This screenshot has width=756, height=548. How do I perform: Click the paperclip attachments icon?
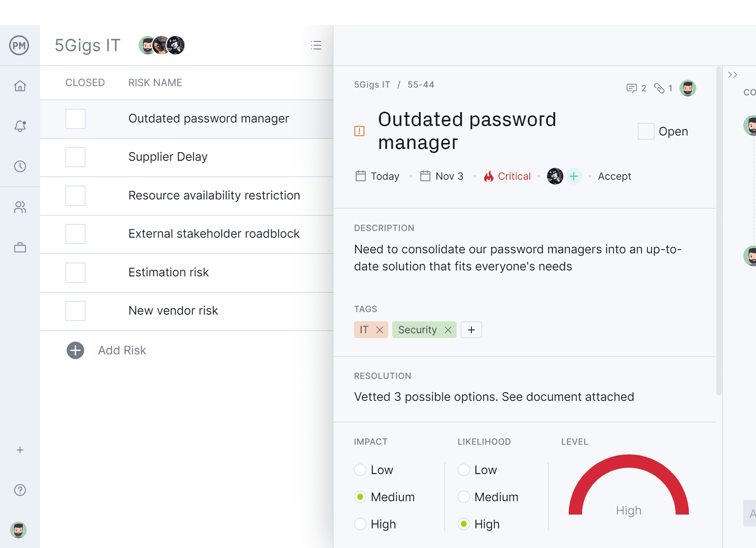coord(659,88)
